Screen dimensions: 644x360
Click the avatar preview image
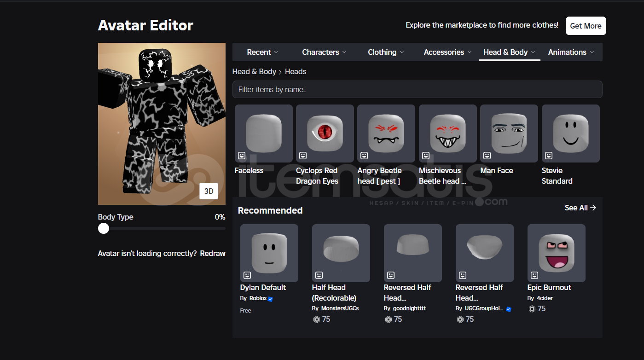[162, 124]
